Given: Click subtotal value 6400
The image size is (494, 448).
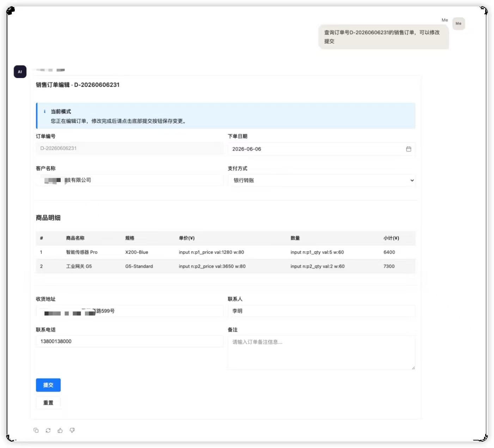Looking at the screenshot, I should [x=389, y=252].
